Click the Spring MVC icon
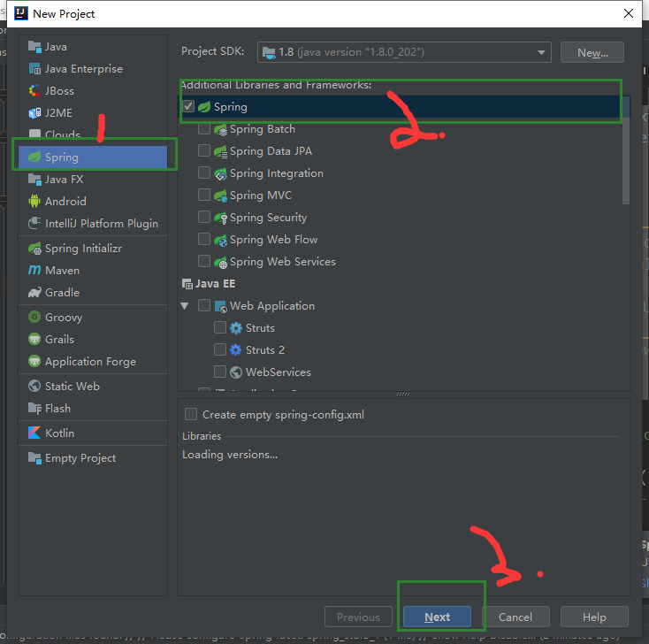Screen dimensions: 649x644 [221, 195]
